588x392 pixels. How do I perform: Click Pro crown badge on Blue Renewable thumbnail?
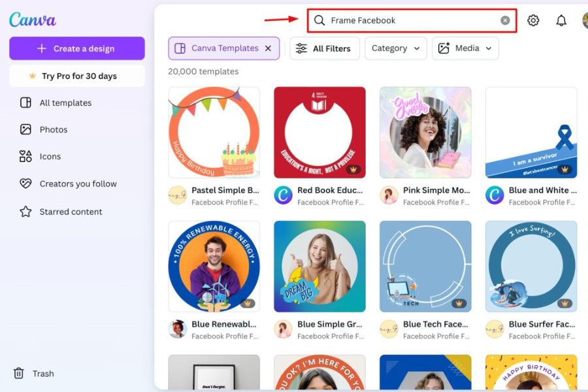(247, 303)
